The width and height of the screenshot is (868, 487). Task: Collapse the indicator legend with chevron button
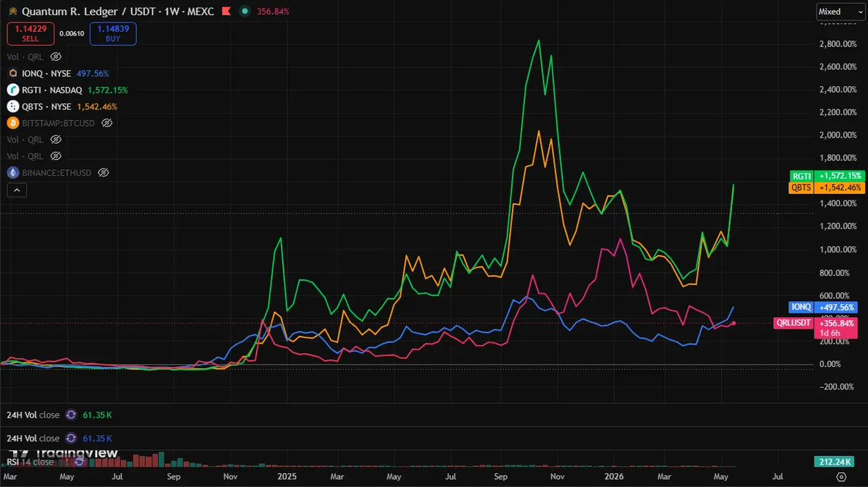(17, 190)
